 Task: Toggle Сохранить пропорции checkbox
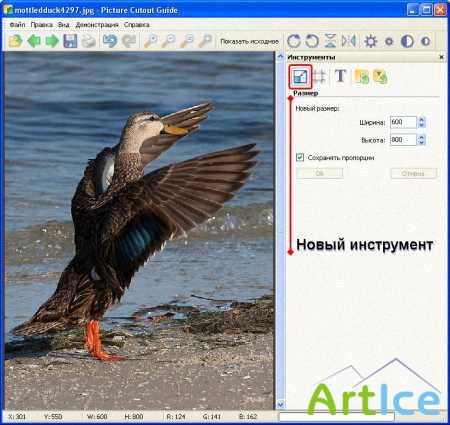coord(300,157)
